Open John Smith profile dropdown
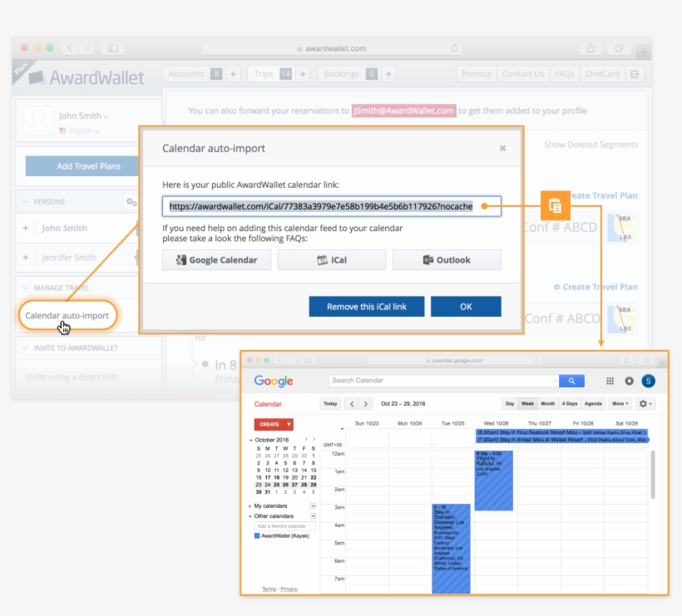Image resolution: width=682 pixels, height=616 pixels. (x=83, y=116)
